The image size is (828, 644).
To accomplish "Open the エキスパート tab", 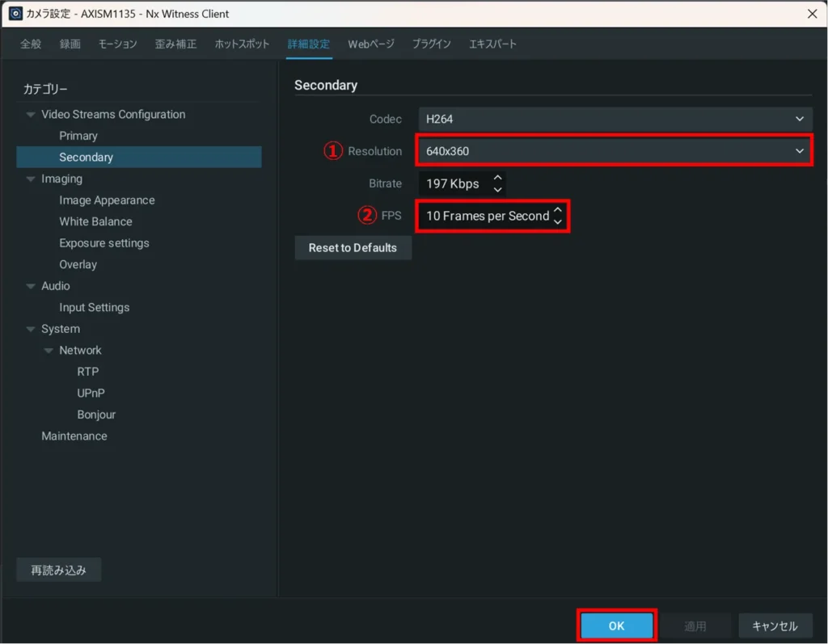I will pyautogui.click(x=492, y=44).
